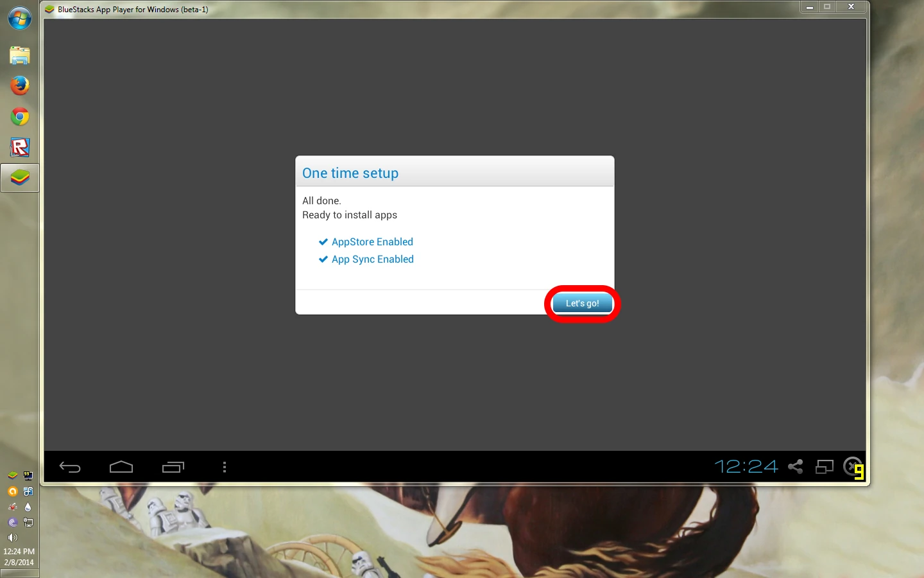Screen dimensions: 924x578
Task: Click the monitor tray icon showing 99
Action: pyautogui.click(x=28, y=476)
